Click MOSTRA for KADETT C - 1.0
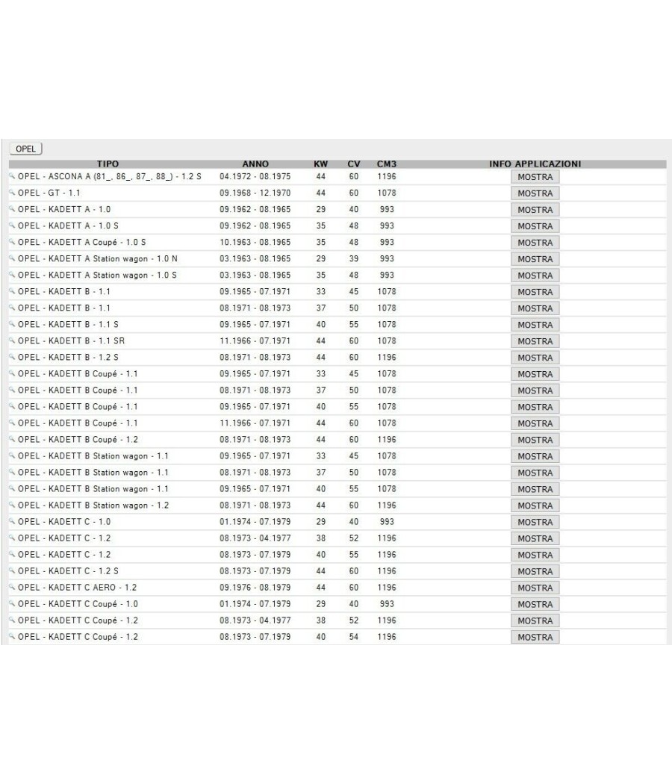Image resolution: width=672 pixels, height=784 pixels. point(535,523)
